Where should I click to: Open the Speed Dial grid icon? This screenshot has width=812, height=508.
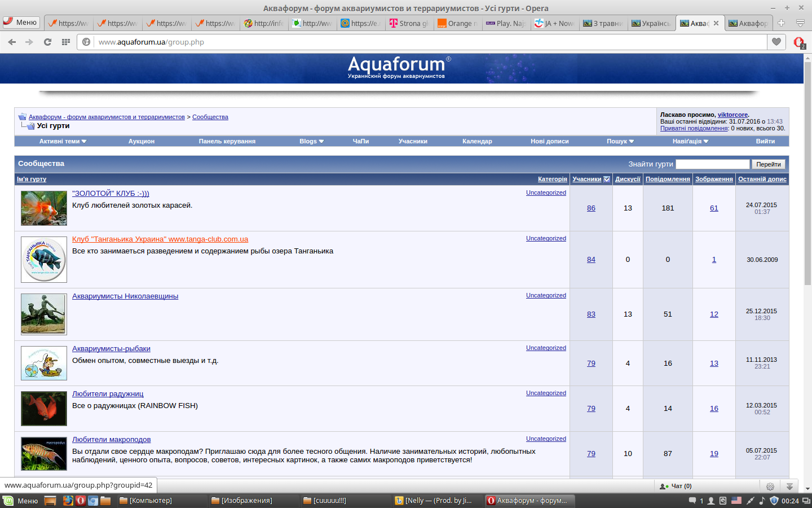point(65,42)
